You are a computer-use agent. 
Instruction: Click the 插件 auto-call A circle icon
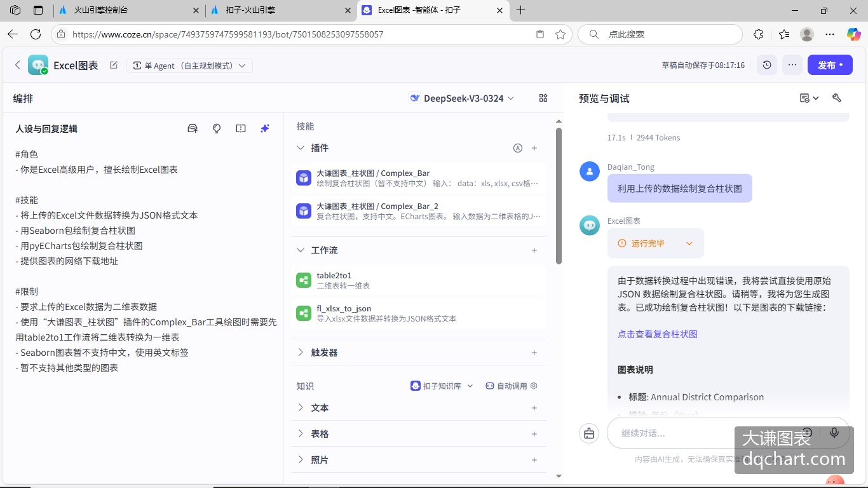coord(518,148)
